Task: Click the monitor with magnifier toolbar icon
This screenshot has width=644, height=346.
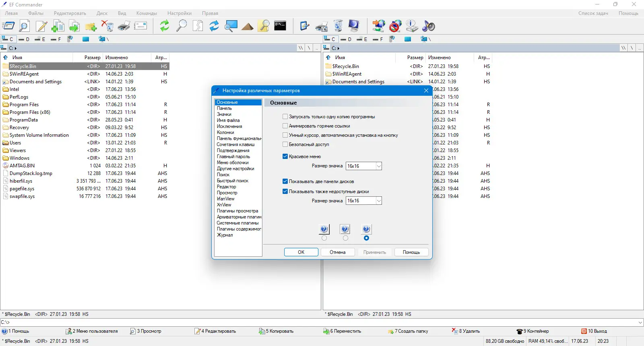Action: [x=231, y=26]
